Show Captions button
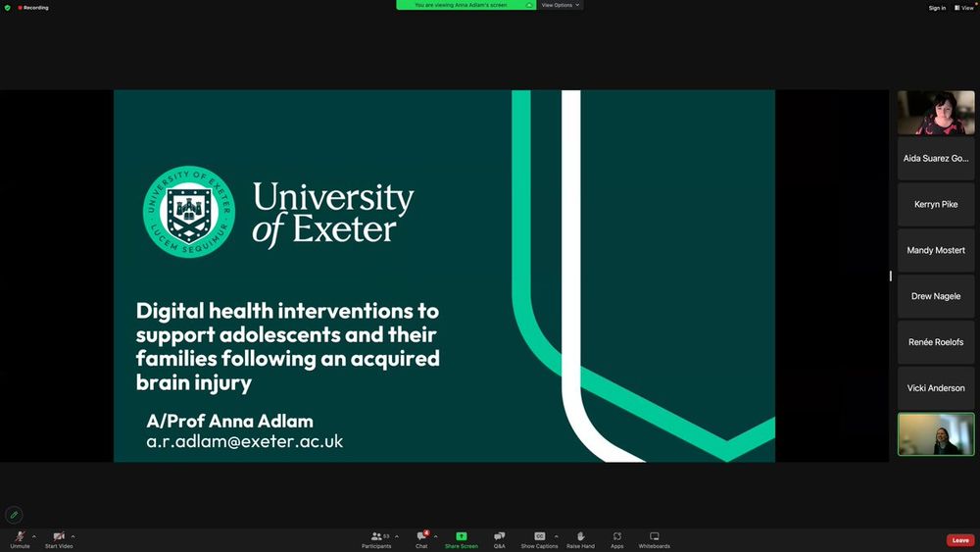The image size is (980, 552). [x=539, y=540]
